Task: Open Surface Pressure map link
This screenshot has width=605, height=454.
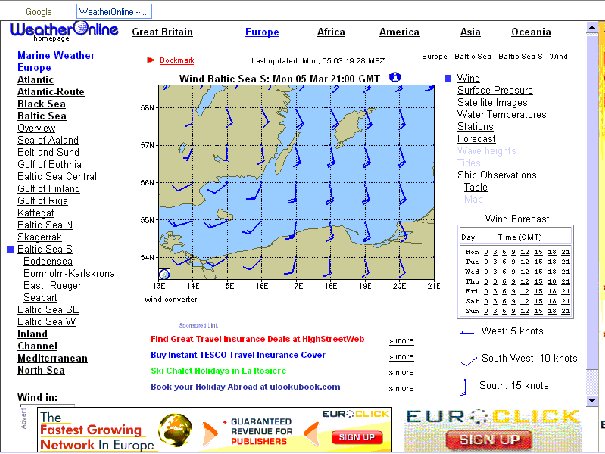Action: [493, 90]
